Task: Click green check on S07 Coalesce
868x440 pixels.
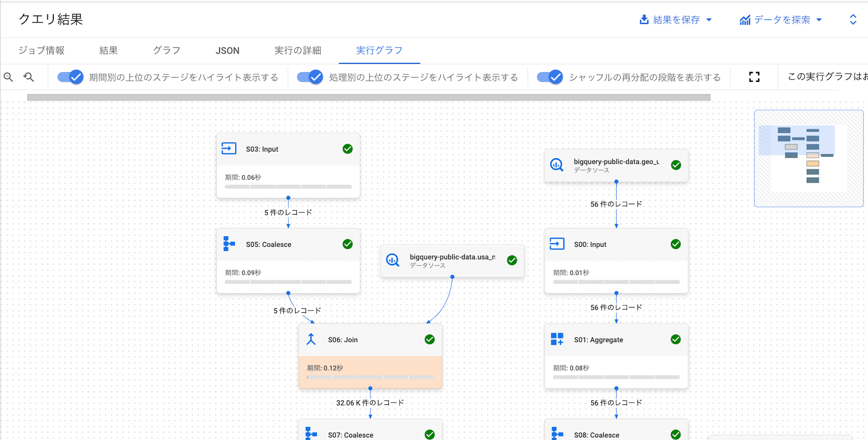Action: (x=430, y=434)
